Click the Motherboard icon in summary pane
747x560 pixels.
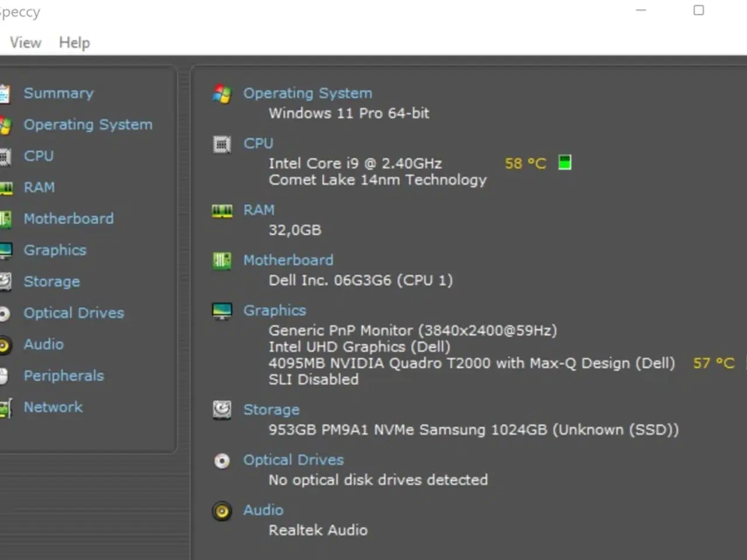222,261
